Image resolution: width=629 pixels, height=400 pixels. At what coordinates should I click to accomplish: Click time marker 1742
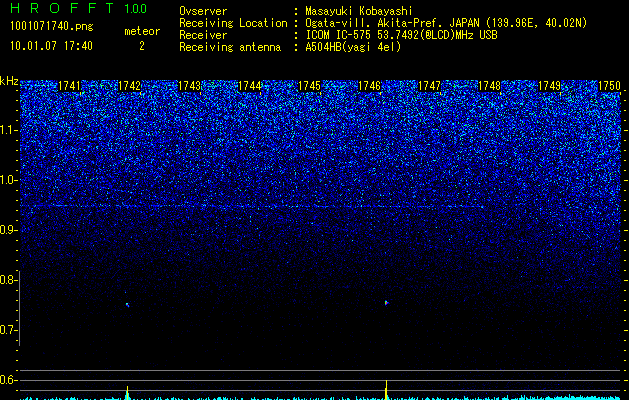130,86
